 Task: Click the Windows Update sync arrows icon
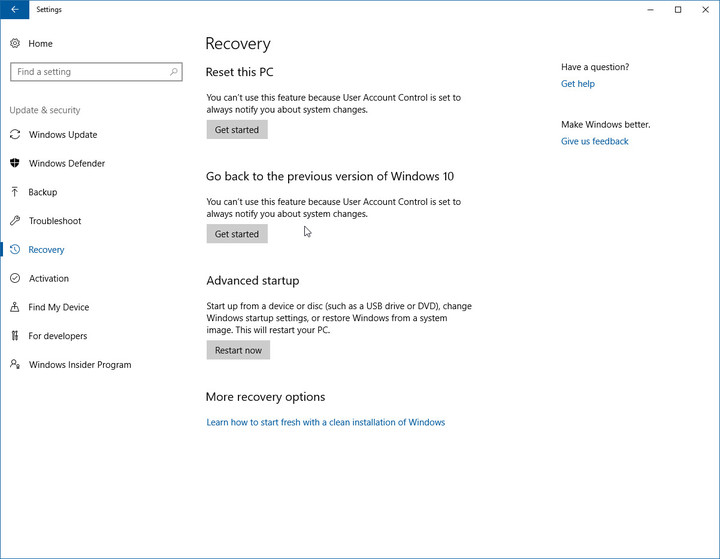point(15,134)
